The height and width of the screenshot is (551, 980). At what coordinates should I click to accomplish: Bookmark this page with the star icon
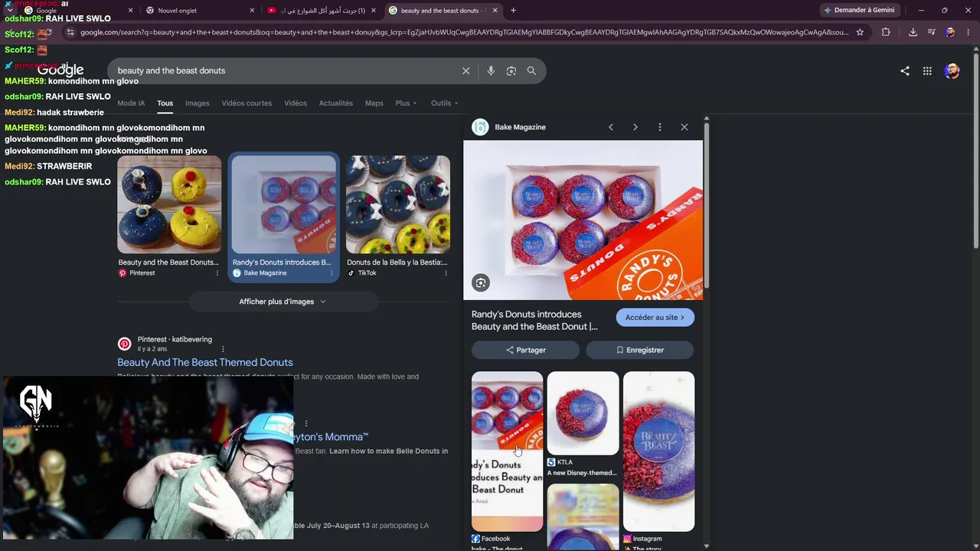(x=860, y=32)
